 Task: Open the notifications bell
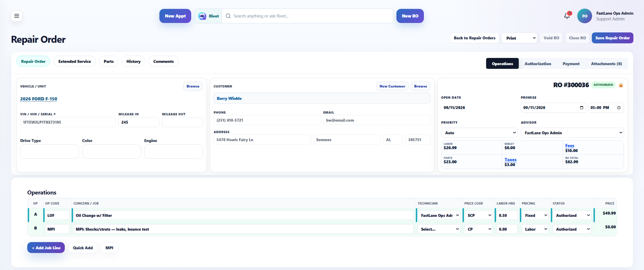(567, 16)
